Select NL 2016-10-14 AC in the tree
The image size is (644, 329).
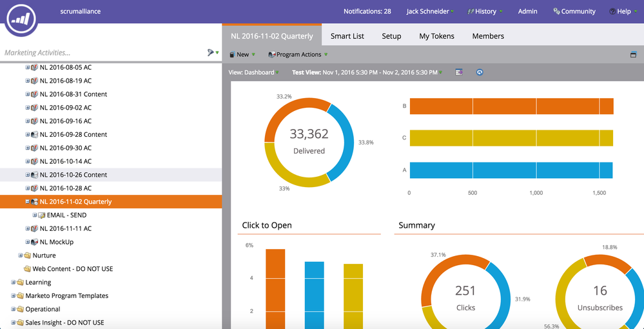66,161
